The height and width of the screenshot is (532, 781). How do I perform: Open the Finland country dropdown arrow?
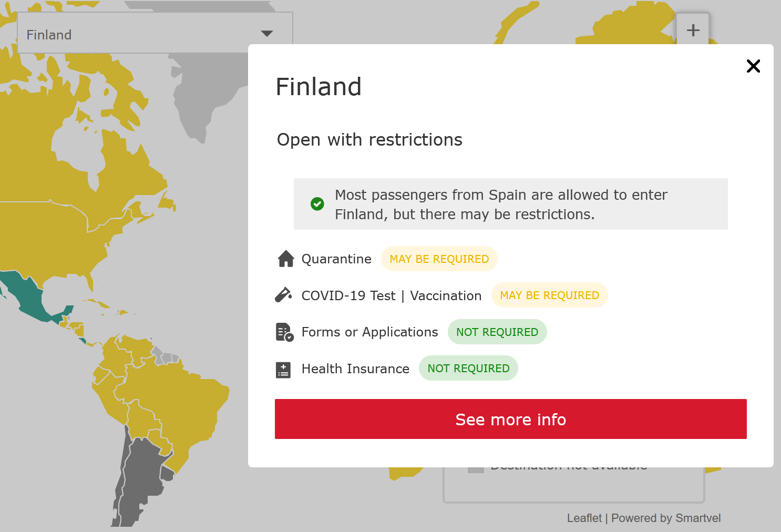click(267, 34)
